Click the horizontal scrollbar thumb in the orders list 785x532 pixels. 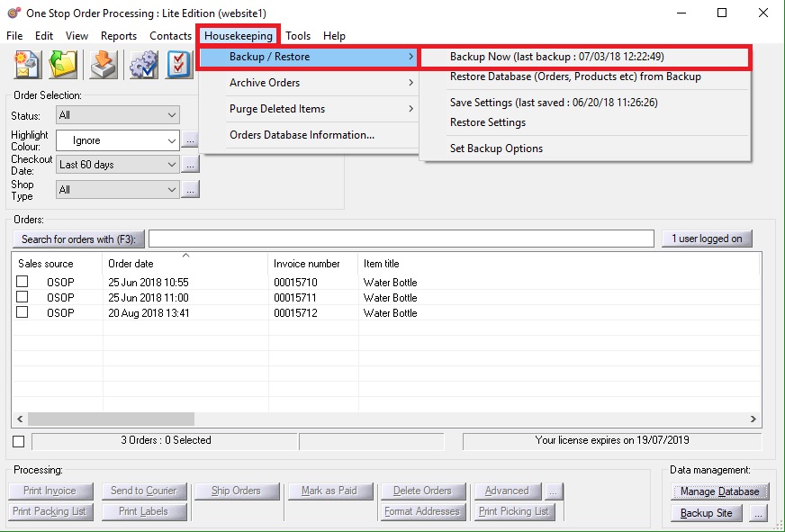(x=111, y=419)
